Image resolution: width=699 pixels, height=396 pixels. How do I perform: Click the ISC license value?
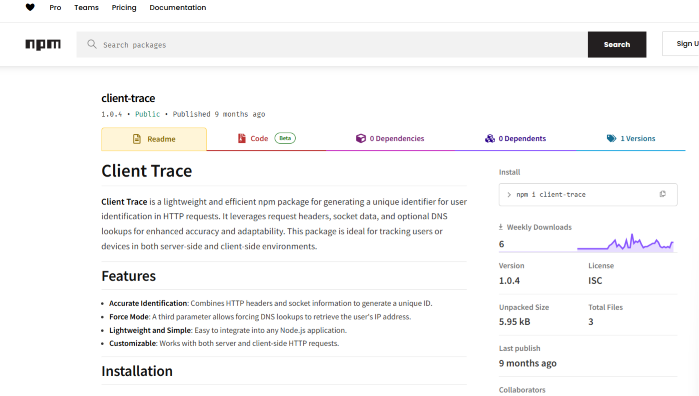(595, 280)
